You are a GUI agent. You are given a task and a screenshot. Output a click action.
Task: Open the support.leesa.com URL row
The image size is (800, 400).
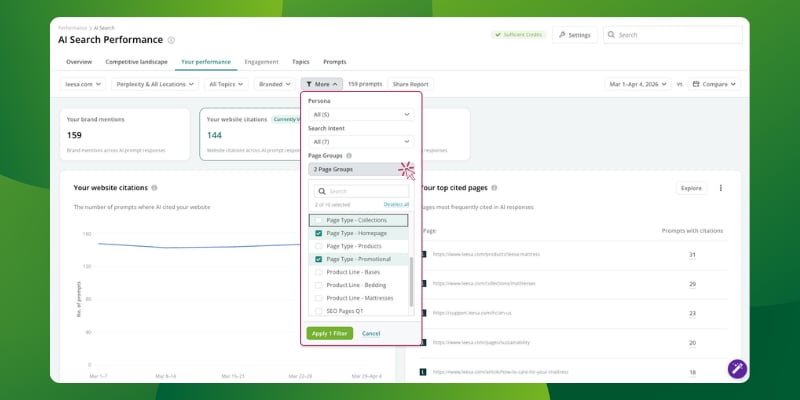coord(472,313)
